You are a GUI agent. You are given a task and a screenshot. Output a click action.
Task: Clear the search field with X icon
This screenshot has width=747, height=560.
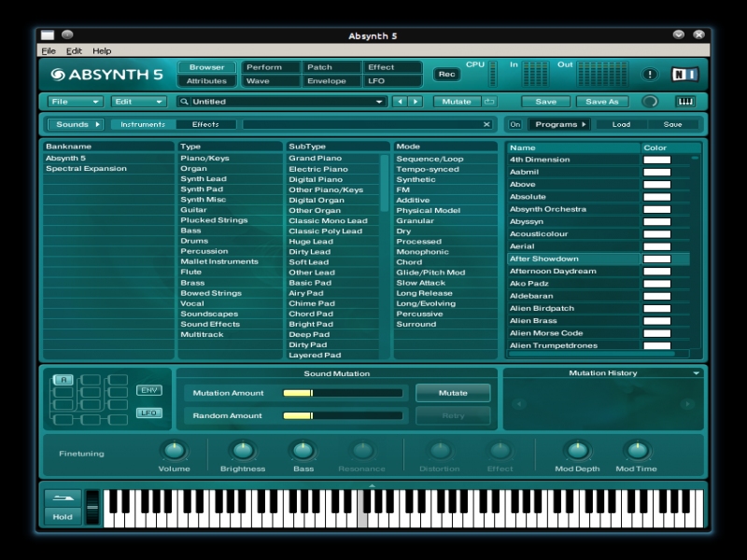[486, 124]
